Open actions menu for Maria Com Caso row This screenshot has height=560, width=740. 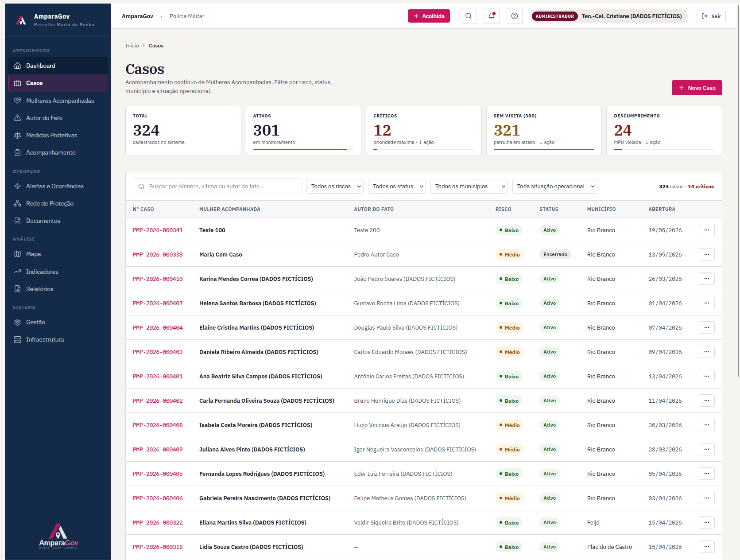click(x=707, y=254)
